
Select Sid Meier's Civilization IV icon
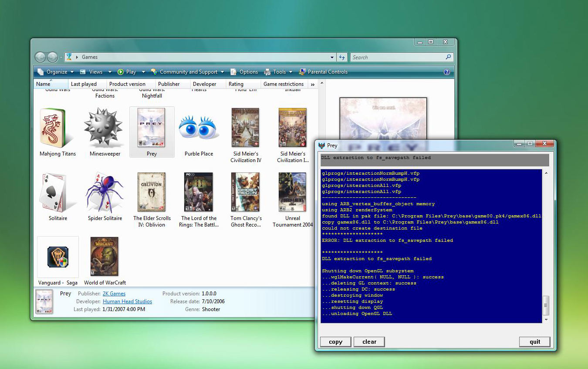coord(245,128)
